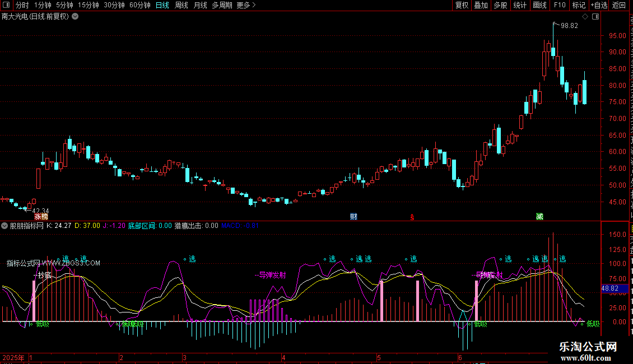Viewport: 633px width, 364px height.
Task: Click the red S marker on the timeline
Action: click(x=412, y=217)
